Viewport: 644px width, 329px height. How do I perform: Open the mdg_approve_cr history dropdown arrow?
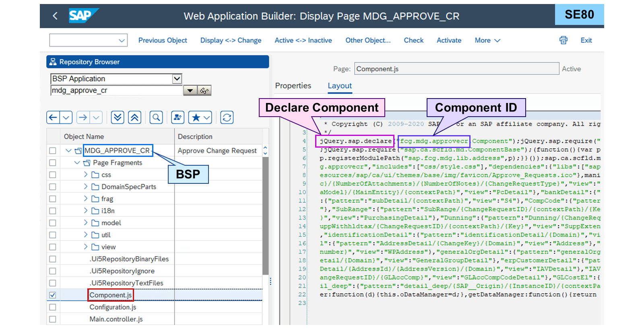pyautogui.click(x=190, y=90)
